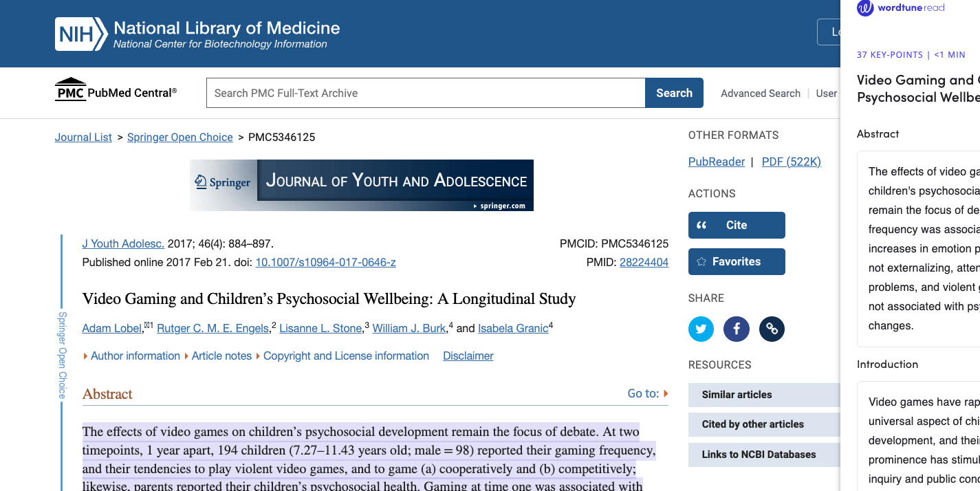The image size is (980, 491).
Task: Open the J Youth Adolesc. journal link
Action: 123,243
